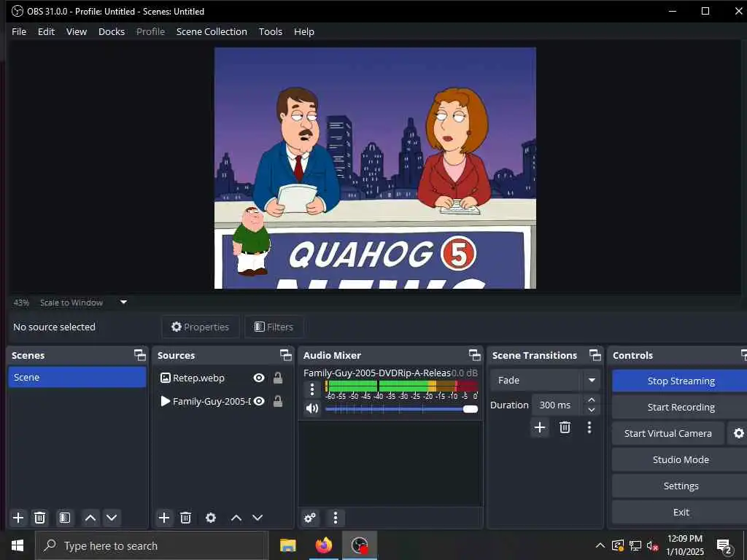The height and width of the screenshot is (560, 747).
Task: Pop out the Scenes dock
Action: pos(139,355)
